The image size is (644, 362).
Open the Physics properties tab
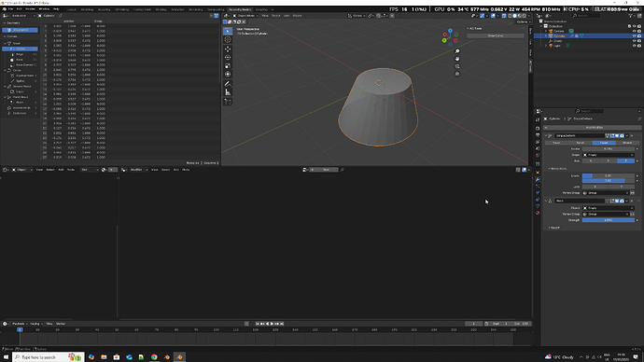[x=538, y=192]
